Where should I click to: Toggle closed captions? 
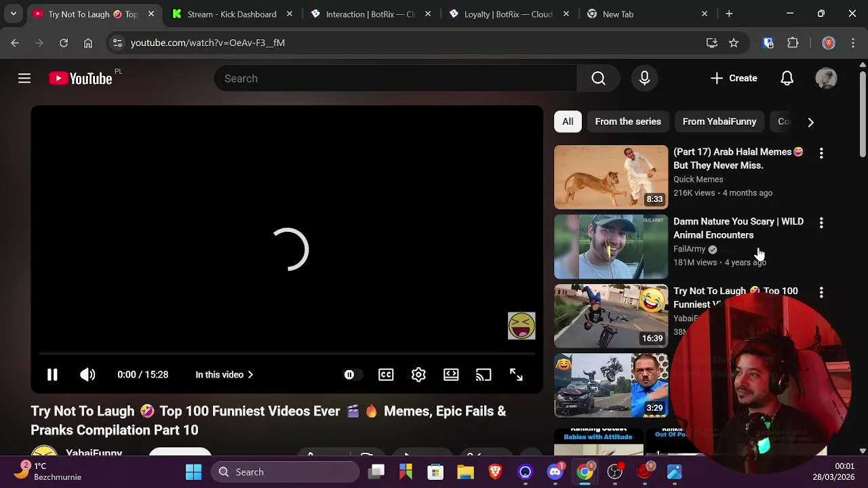point(386,375)
